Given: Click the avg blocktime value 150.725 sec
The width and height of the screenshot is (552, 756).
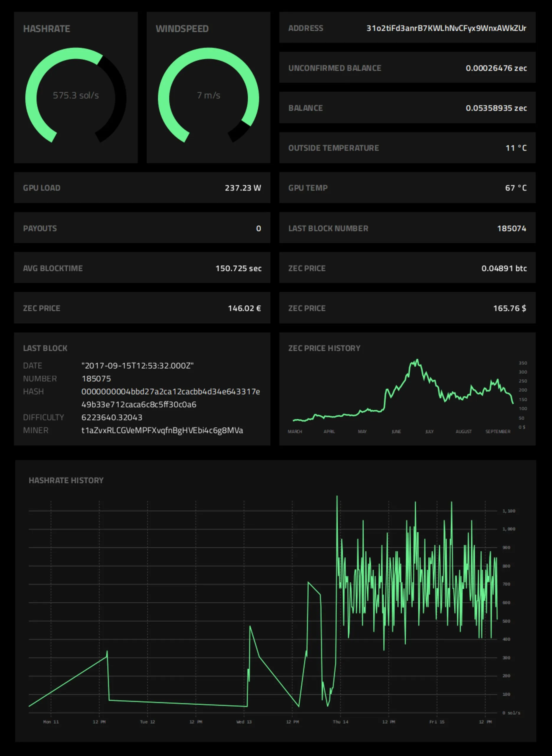Looking at the screenshot, I should [x=239, y=268].
